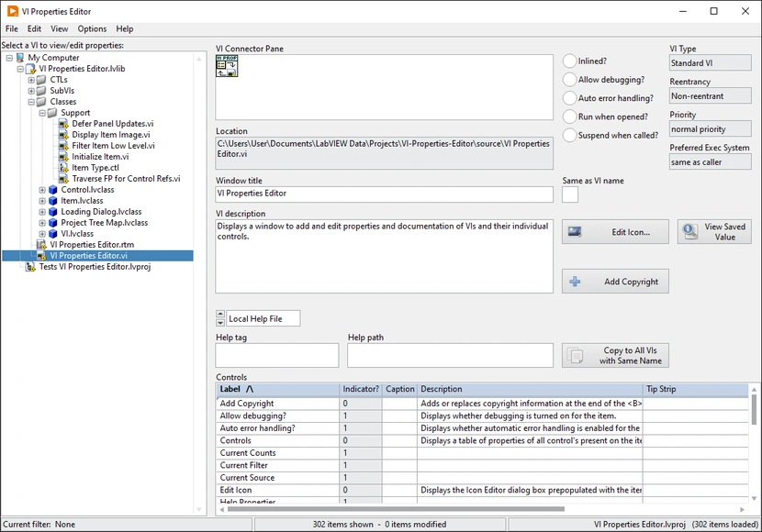This screenshot has height=532, width=762.
Task: Open the Priority dropdown
Action: point(710,129)
